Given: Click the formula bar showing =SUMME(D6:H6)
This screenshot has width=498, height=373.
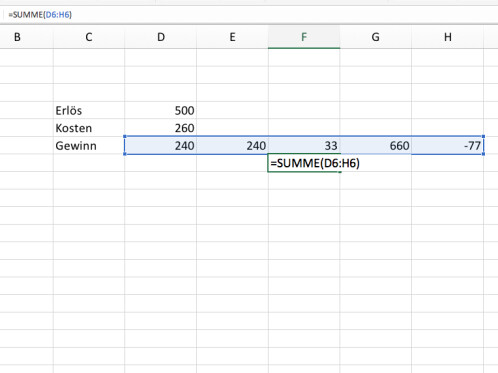Looking at the screenshot, I should click(x=249, y=15).
